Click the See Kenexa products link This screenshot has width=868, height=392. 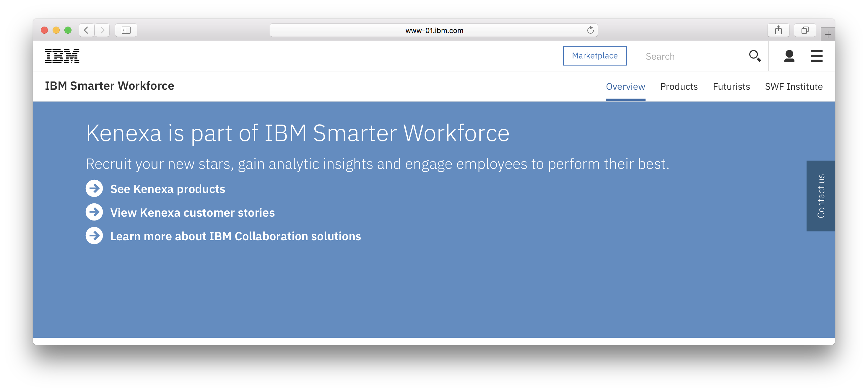pyautogui.click(x=168, y=189)
